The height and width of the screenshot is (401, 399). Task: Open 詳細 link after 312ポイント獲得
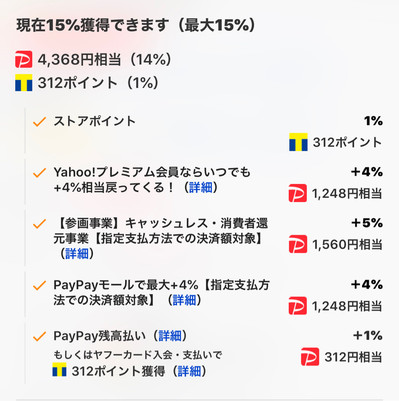(189, 371)
